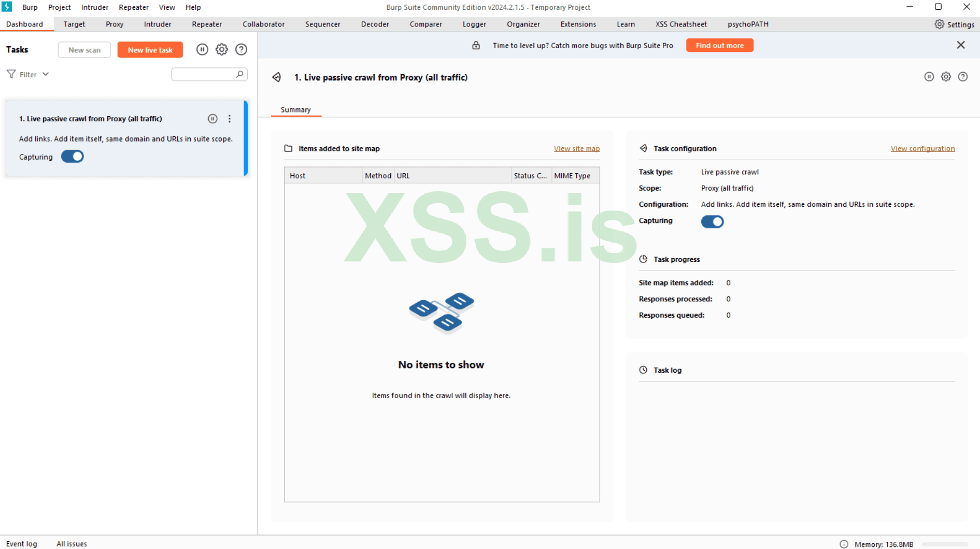Open the Event log in status bar
The image size is (980, 549).
22,544
